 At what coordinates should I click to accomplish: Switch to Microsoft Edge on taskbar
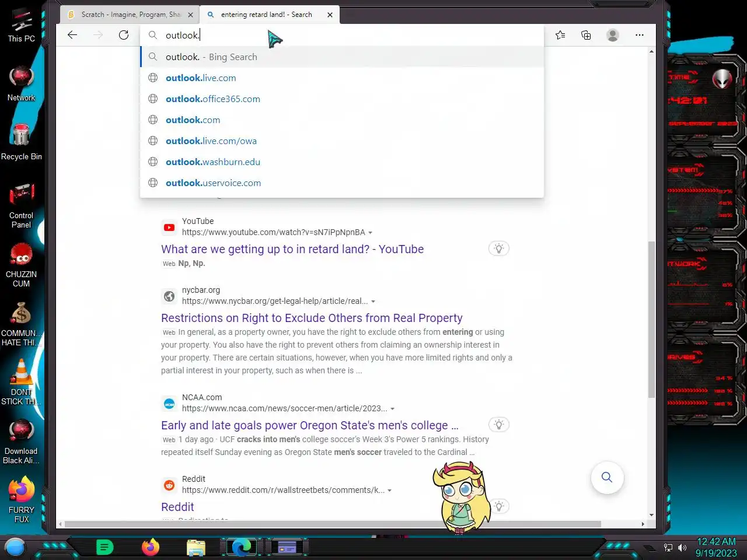[242, 547]
